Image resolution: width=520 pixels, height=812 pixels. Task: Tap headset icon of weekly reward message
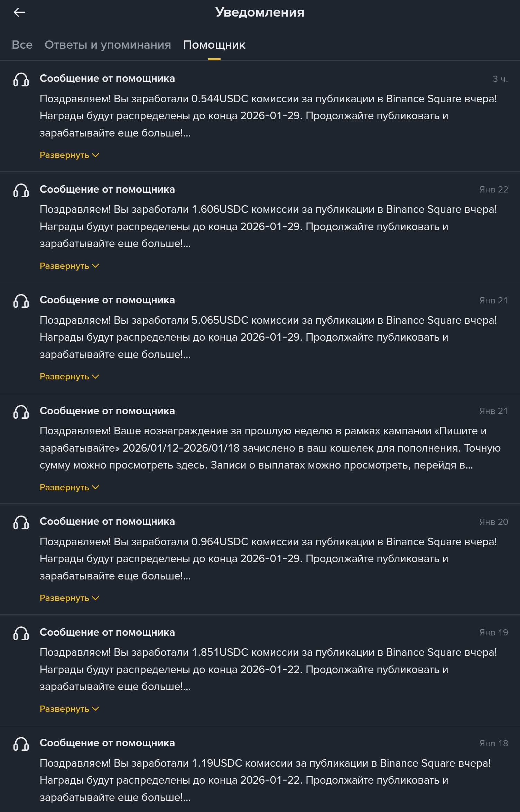(21, 412)
